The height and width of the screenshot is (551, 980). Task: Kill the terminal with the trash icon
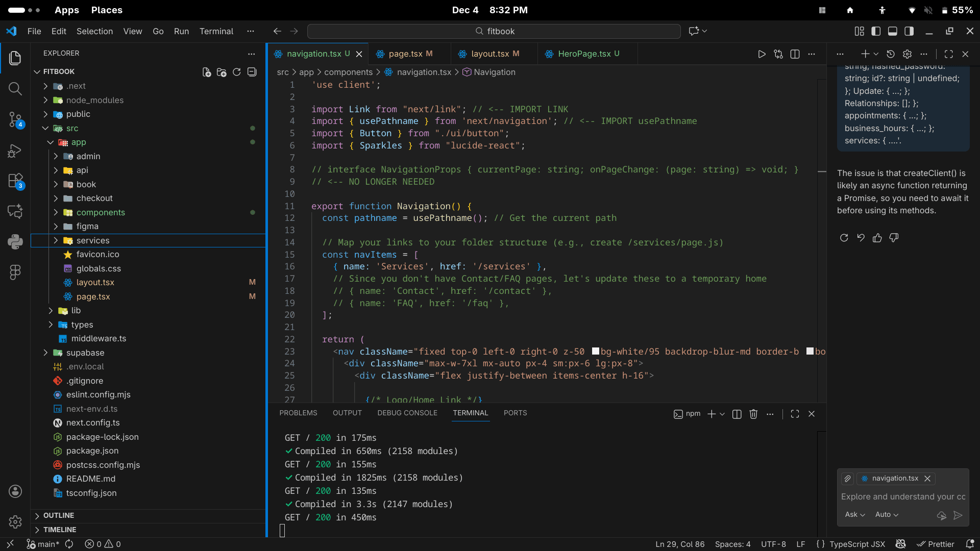point(753,414)
